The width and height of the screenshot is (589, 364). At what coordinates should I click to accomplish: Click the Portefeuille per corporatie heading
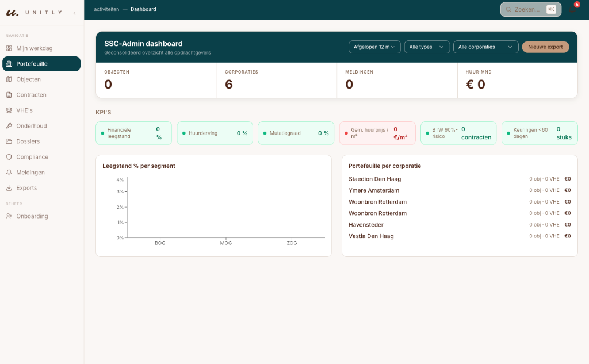(385, 166)
